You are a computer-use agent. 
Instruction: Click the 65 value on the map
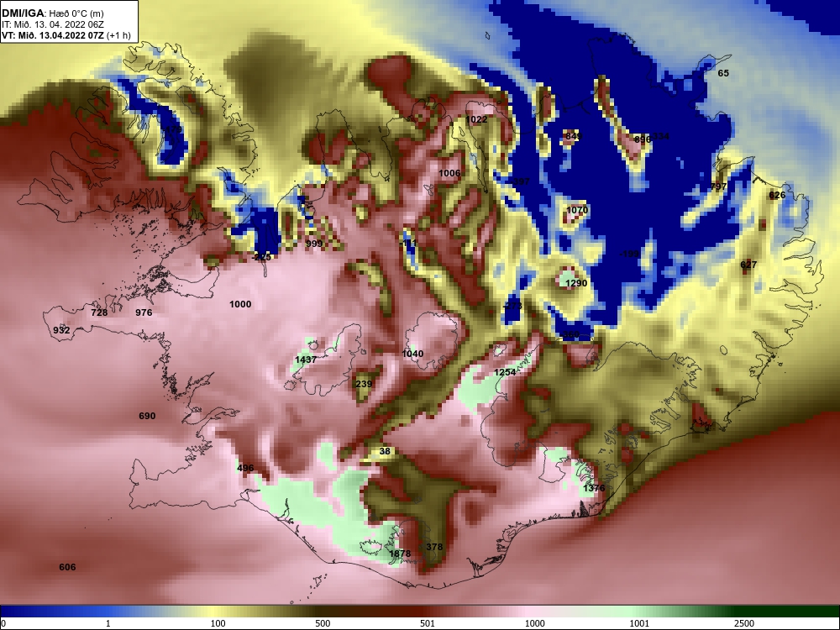(723, 73)
